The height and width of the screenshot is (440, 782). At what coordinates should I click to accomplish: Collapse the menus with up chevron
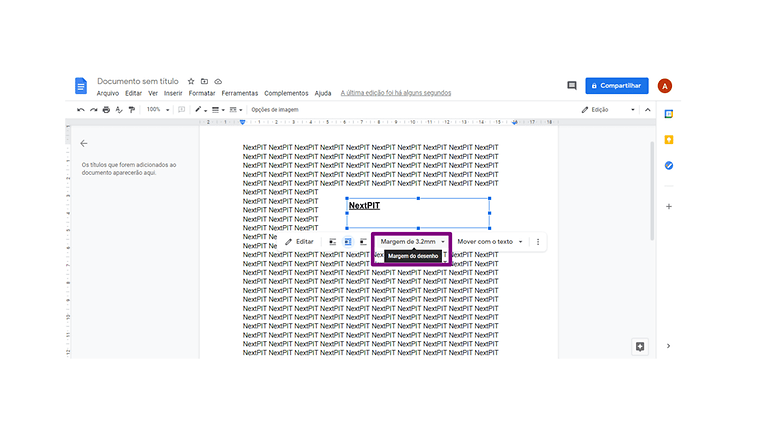647,110
